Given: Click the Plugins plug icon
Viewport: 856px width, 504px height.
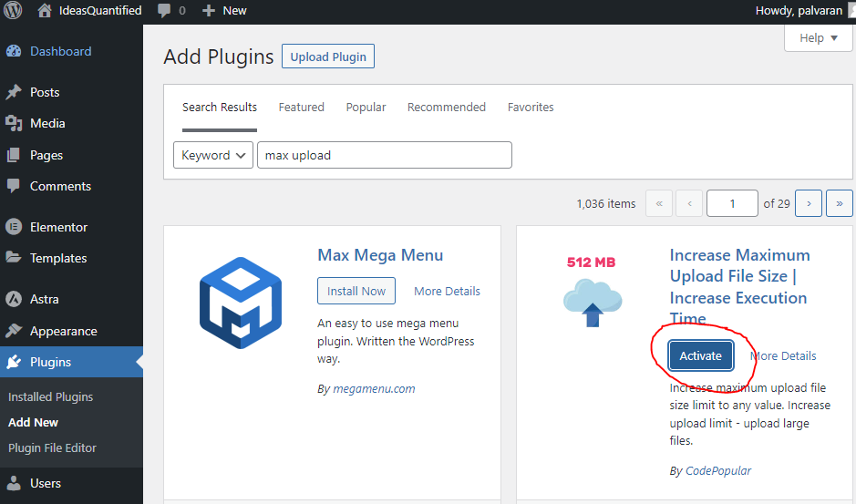Looking at the screenshot, I should [x=14, y=362].
